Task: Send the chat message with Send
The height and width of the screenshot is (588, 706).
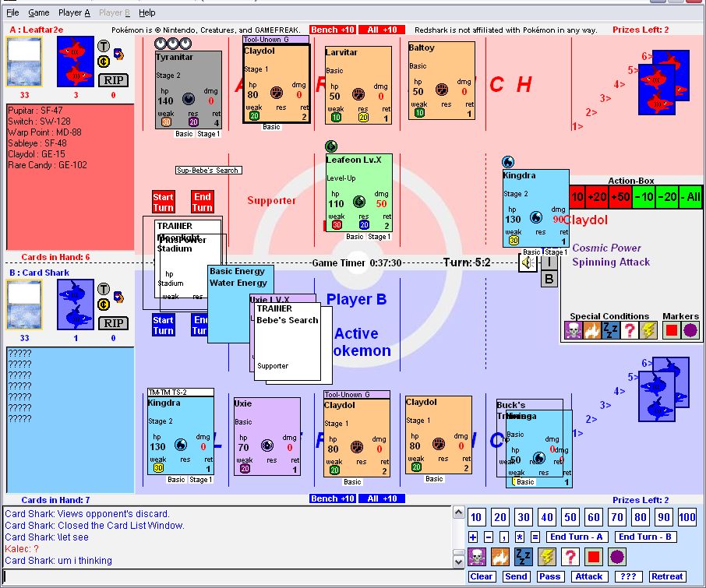Action: pos(516,576)
